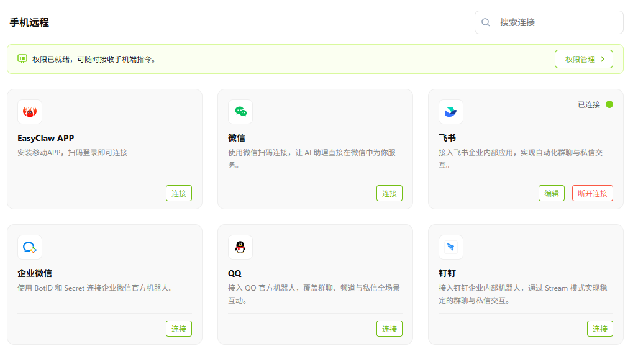633x364 pixels.
Task: Connect QQ using its 连接 button
Action: (x=389, y=329)
